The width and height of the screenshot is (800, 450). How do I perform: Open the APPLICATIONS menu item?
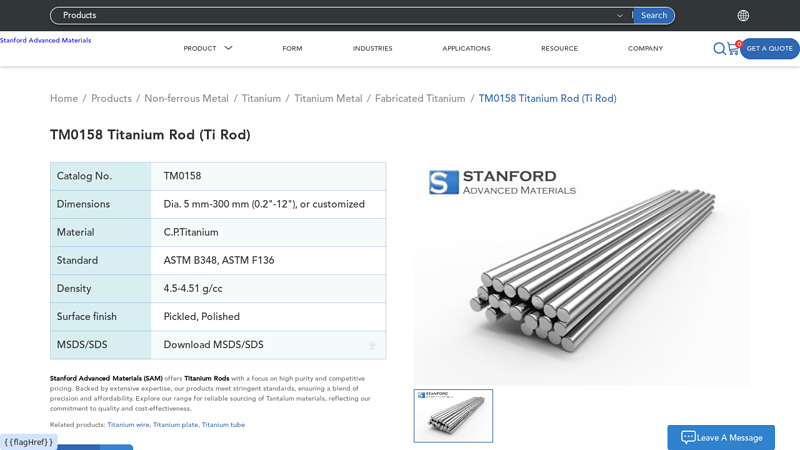[466, 48]
